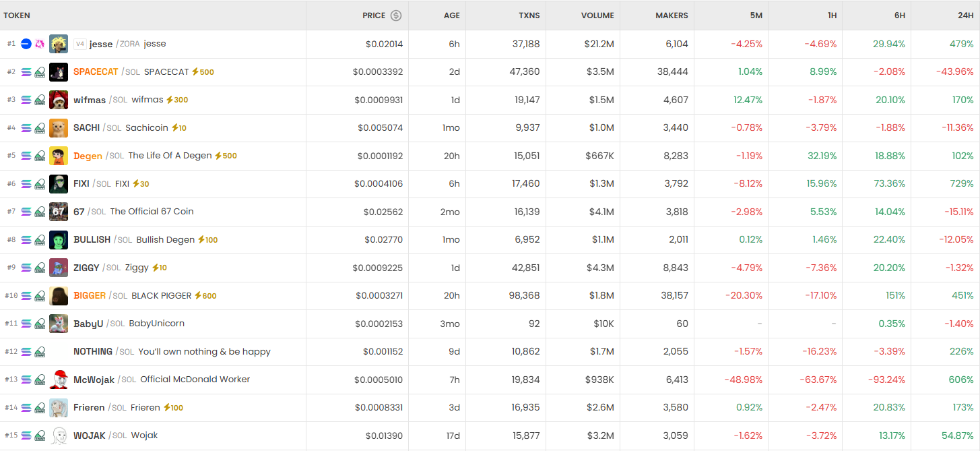Screen dimensions: 980x451
Task: Click the Uniswap unicorn icon beside jesse
Action: (x=40, y=44)
